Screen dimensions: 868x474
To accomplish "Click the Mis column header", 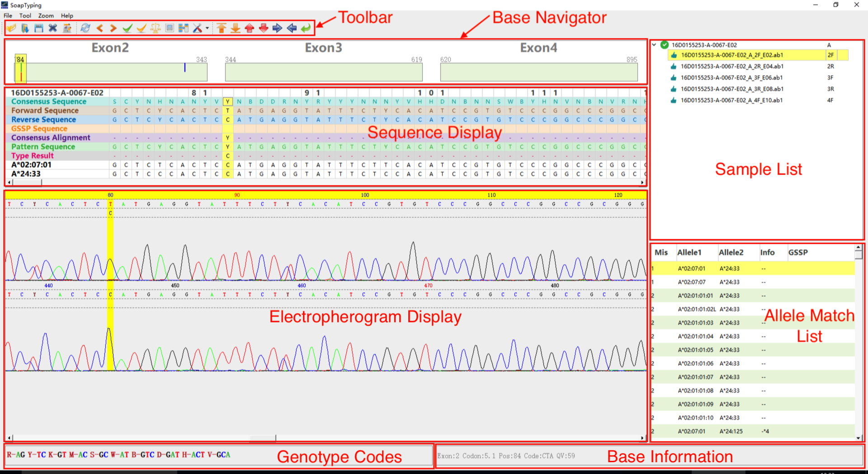I will tap(661, 252).
